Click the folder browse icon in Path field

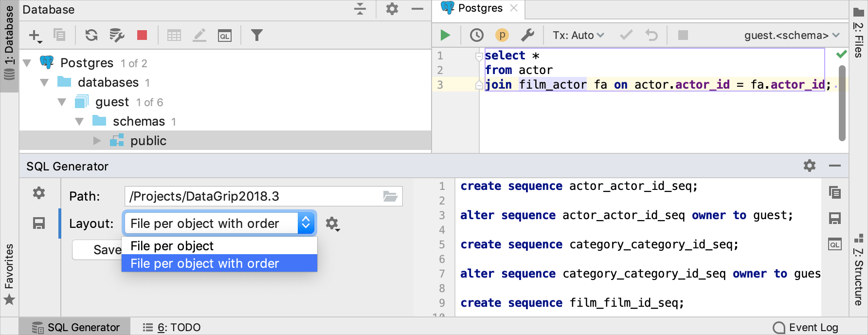coord(390,196)
